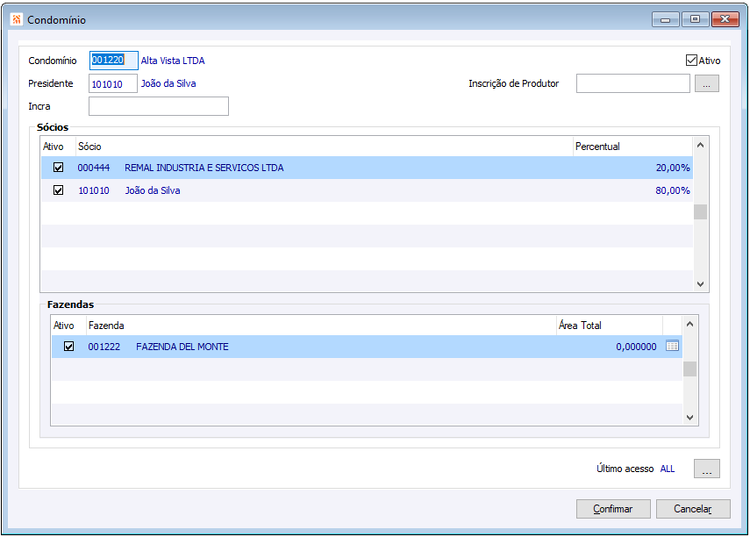Click the Fazendas list scrollbar thumb

(x=690, y=369)
